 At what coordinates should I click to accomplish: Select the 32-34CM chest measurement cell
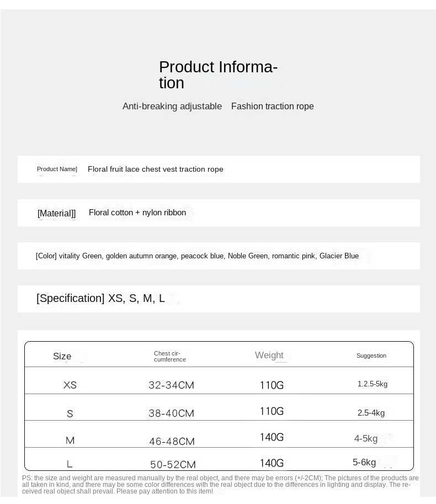(x=171, y=385)
